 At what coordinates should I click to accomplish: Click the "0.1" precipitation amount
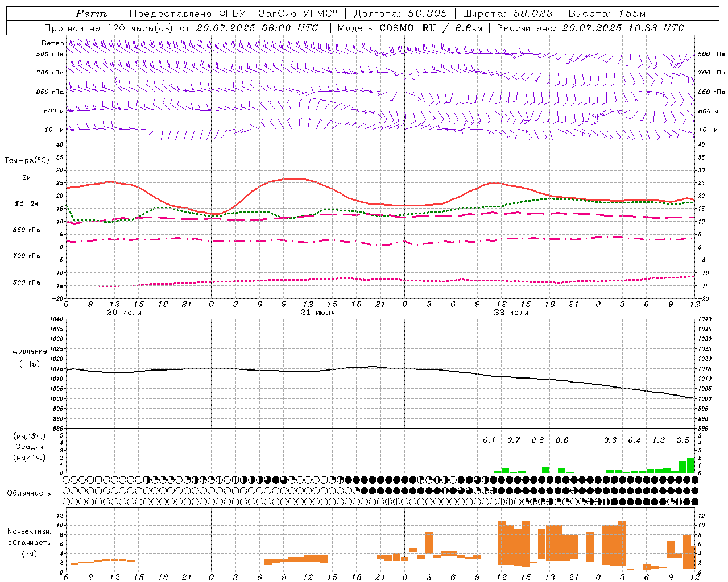489,440
